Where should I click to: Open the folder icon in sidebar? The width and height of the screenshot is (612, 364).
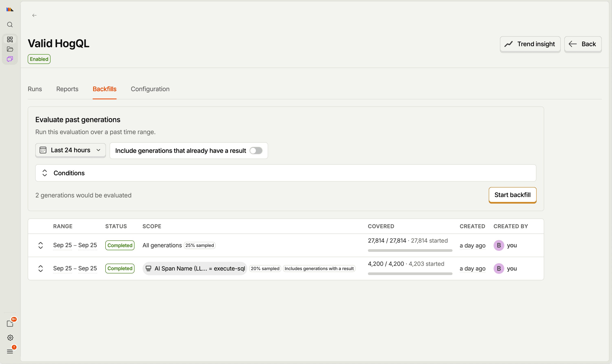(x=10, y=49)
